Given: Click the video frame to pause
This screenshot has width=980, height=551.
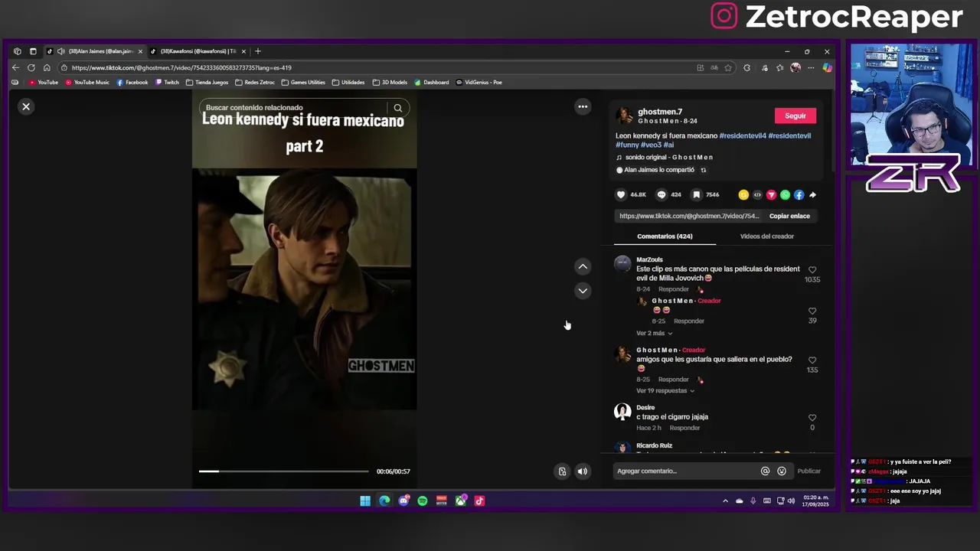Looking at the screenshot, I should 305,289.
